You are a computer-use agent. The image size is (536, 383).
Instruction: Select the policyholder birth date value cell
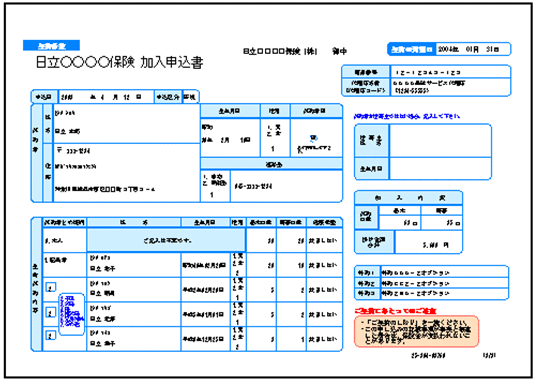click(230, 137)
